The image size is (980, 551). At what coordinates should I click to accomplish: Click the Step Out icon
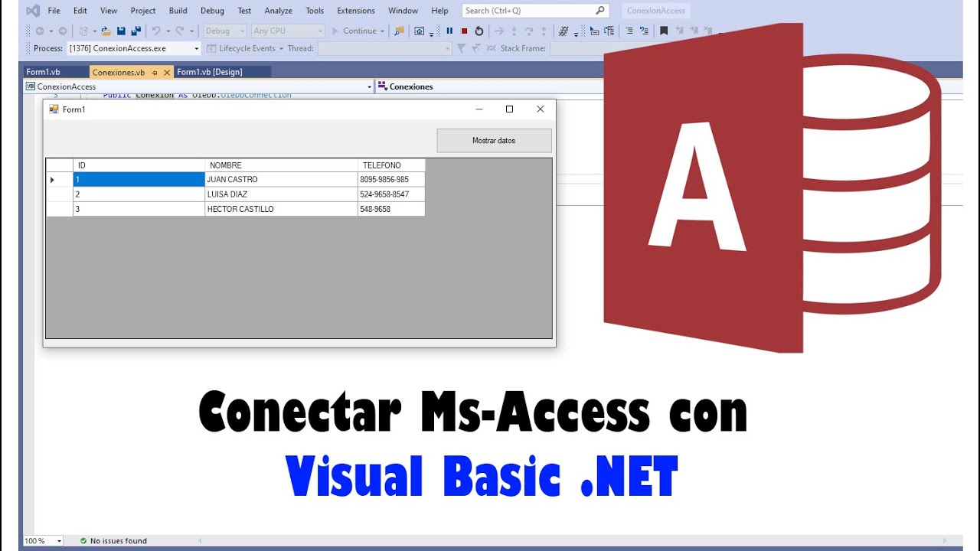click(x=544, y=31)
